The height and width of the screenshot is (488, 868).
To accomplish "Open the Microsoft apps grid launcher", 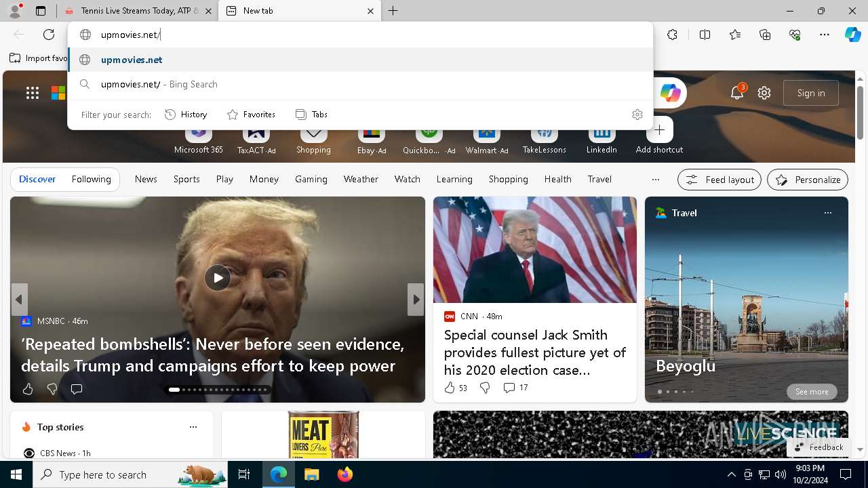I will point(33,93).
